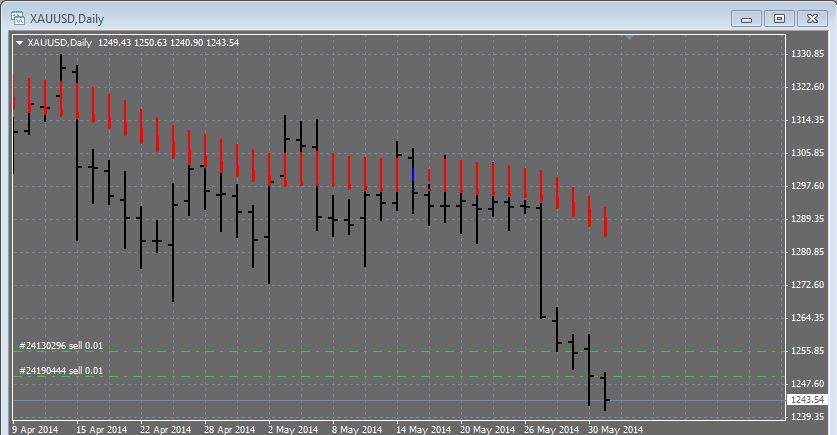Click the current price tag 1243.54

pyautogui.click(x=808, y=400)
